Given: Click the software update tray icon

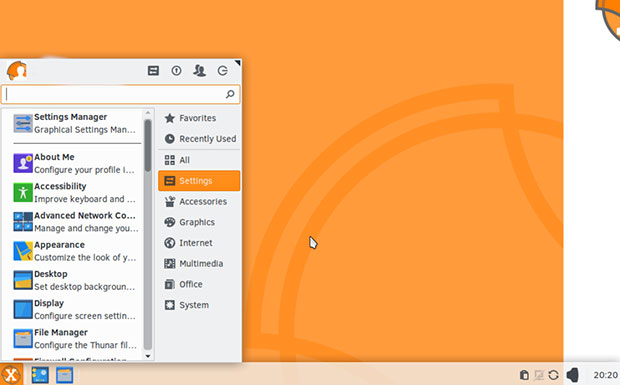Looking at the screenshot, I should [x=554, y=375].
